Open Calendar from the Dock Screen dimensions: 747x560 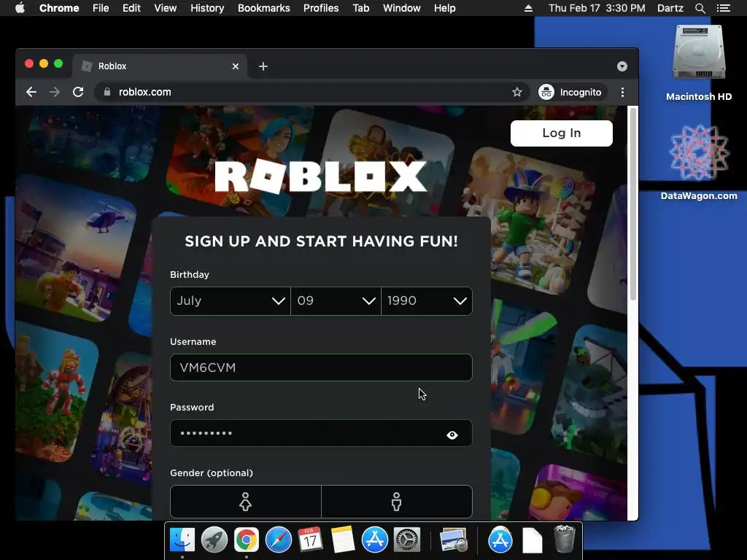(x=310, y=540)
